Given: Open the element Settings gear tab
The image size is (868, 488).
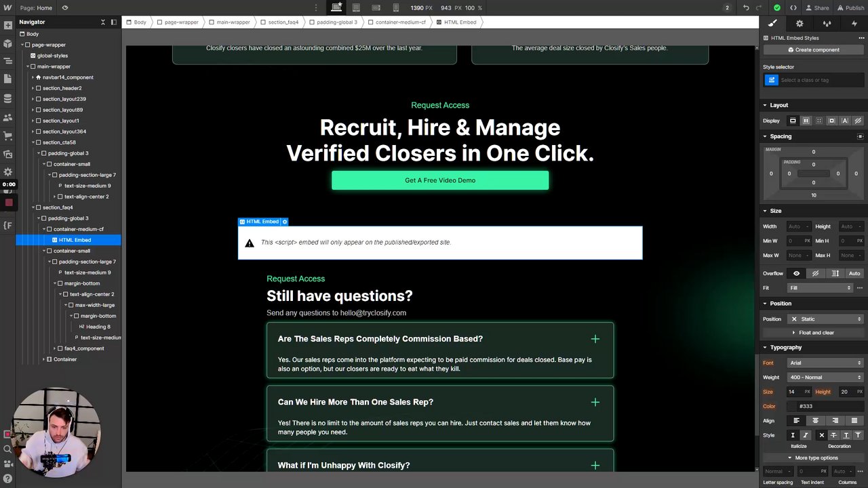Looking at the screenshot, I should pyautogui.click(x=800, y=23).
